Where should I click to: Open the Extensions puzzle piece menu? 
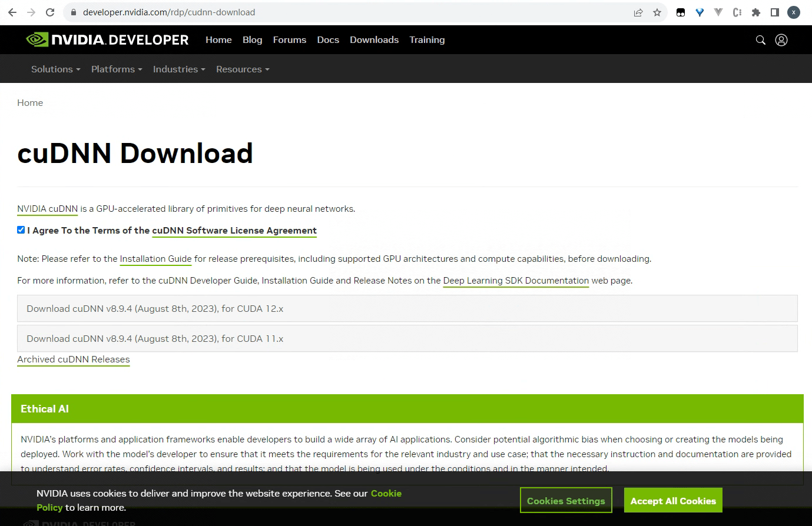coord(756,12)
